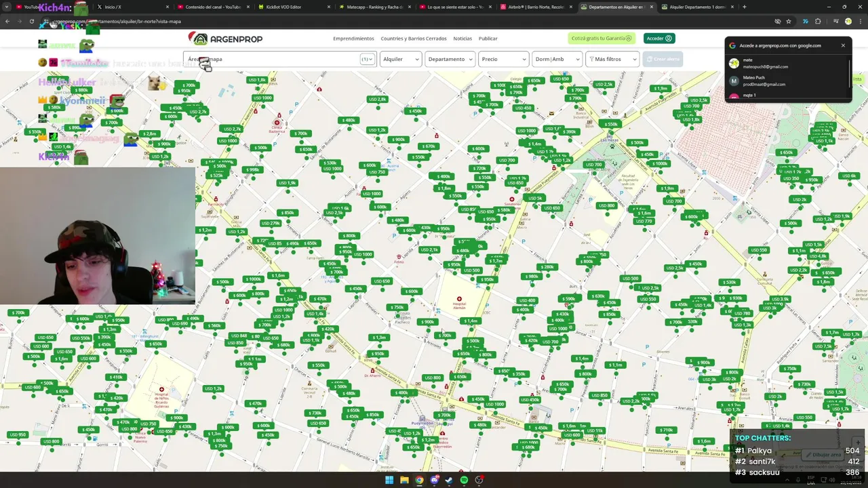The width and height of the screenshot is (868, 488).
Task: Choose the mqte 1 Google account
Action: click(787, 96)
